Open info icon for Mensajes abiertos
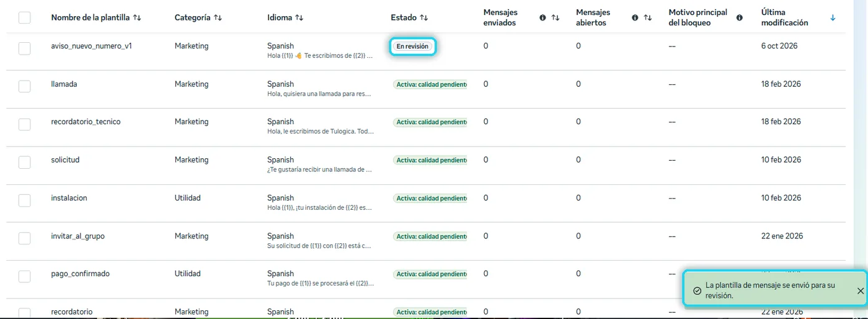 pos(635,18)
